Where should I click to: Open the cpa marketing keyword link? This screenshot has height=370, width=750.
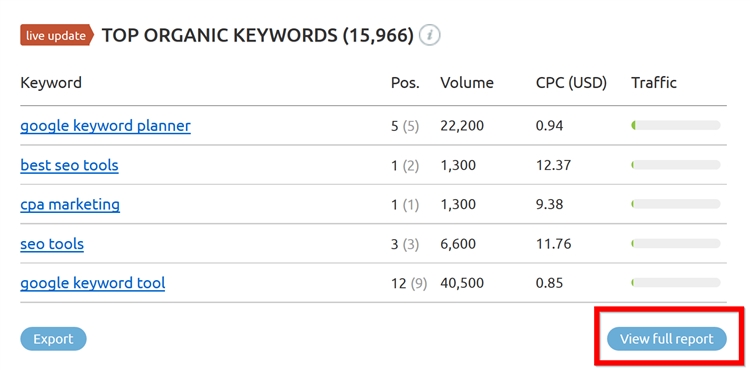pos(70,205)
